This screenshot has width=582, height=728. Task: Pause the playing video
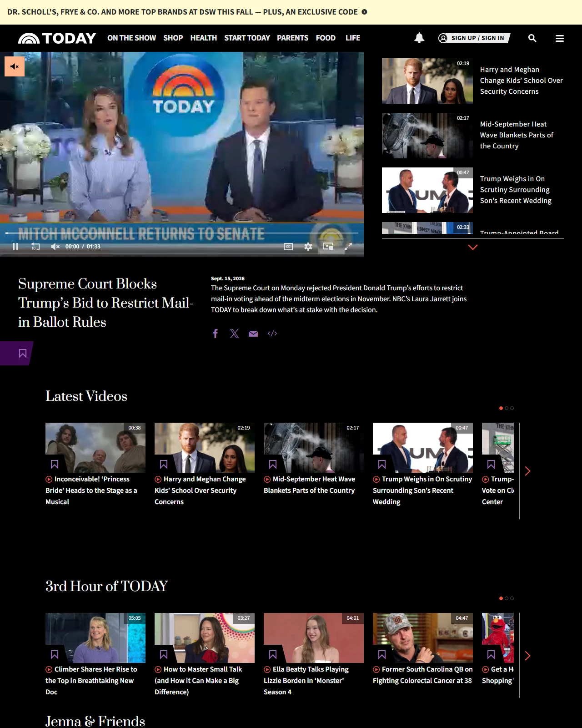[15, 247]
